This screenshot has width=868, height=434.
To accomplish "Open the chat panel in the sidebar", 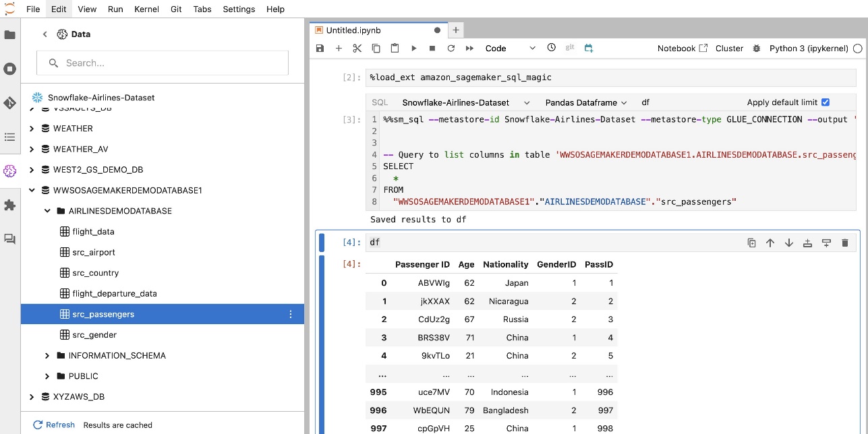I will point(9,239).
